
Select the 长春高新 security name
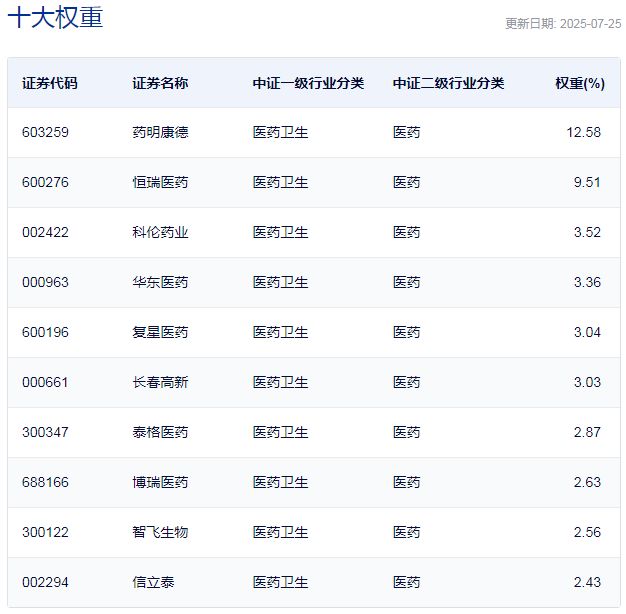[x=160, y=382]
